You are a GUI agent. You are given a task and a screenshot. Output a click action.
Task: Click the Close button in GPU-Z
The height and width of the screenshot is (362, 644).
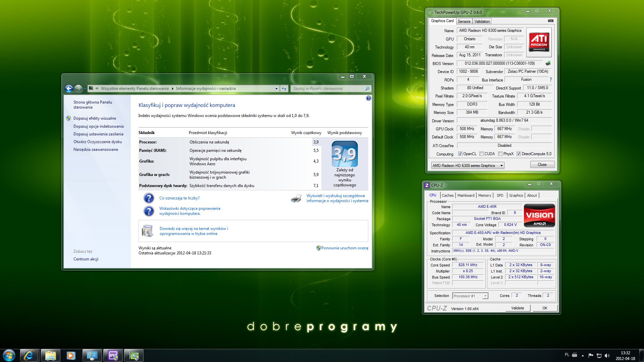point(542,165)
